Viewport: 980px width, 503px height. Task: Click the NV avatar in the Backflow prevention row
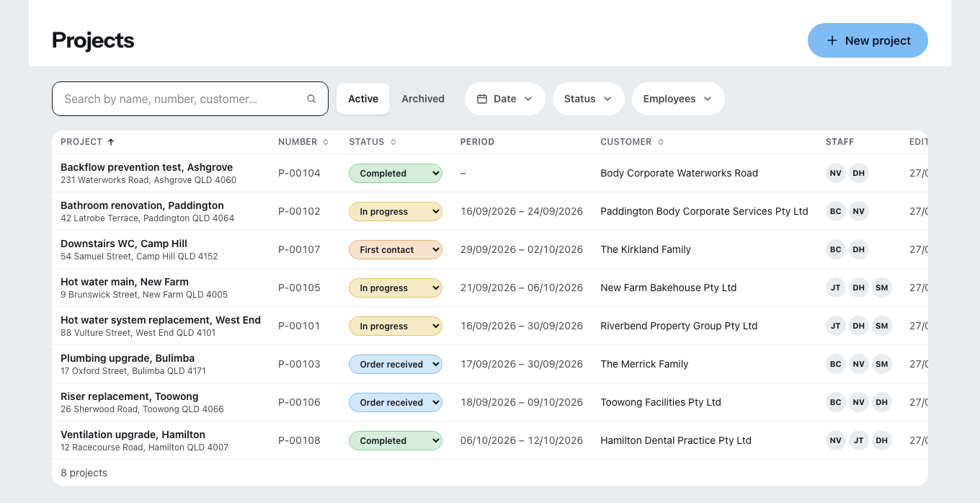[836, 173]
